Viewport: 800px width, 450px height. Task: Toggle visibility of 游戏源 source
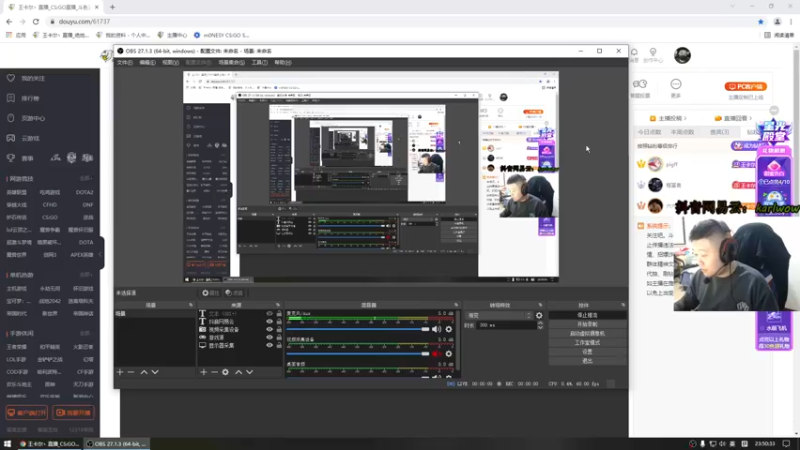click(269, 337)
